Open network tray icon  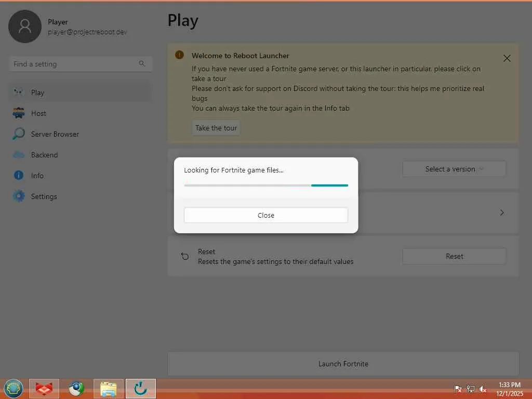point(470,389)
